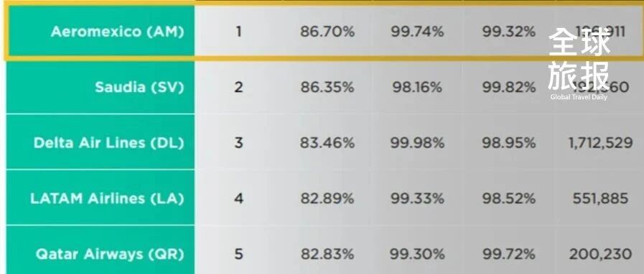Click the 99.82% value for Saudia

509,87
